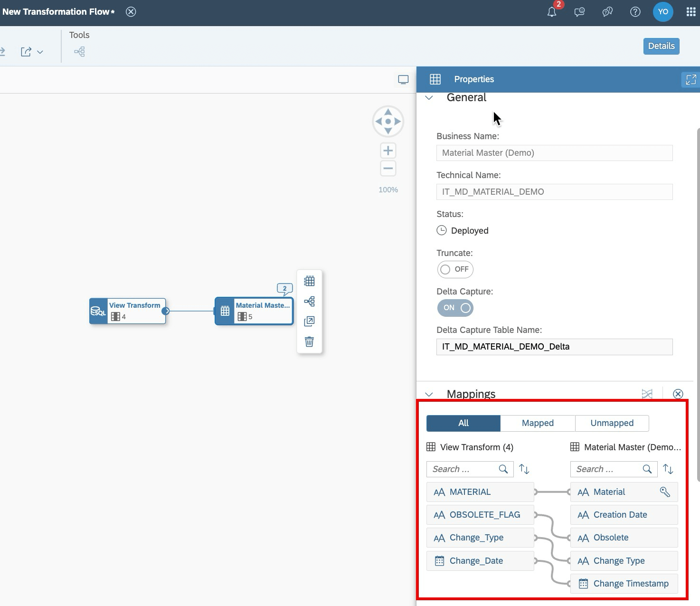This screenshot has width=700, height=606.
Task: Switch to the Mapped tab
Action: pos(537,423)
